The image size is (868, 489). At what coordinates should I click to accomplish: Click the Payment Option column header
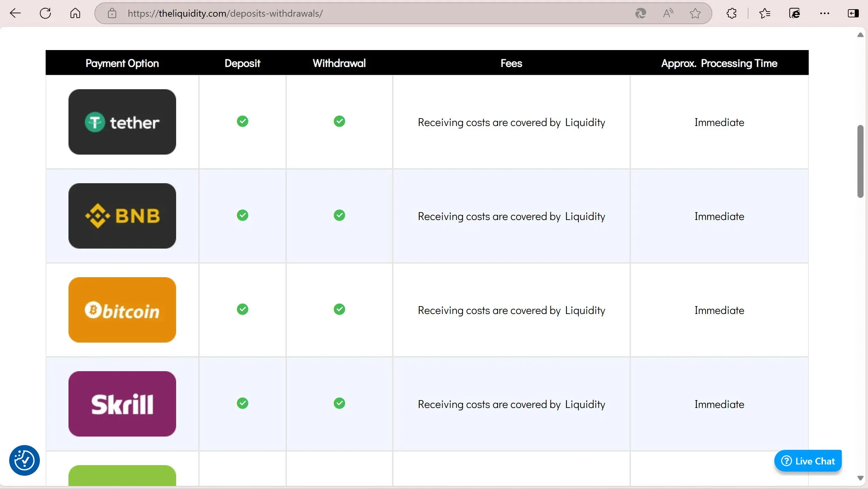122,63
